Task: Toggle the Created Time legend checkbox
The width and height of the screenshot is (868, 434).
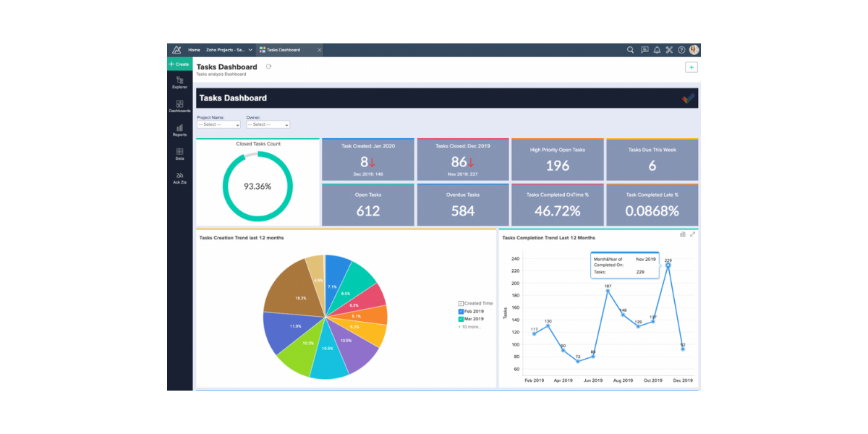Action: 461,303
